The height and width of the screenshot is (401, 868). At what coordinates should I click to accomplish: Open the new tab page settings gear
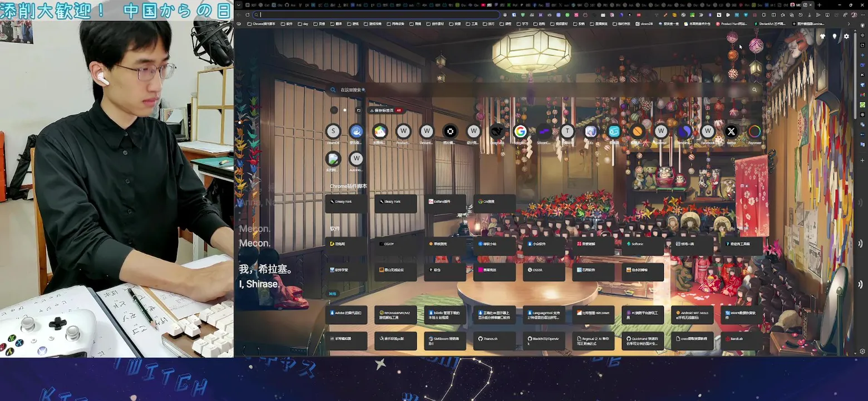tap(846, 36)
